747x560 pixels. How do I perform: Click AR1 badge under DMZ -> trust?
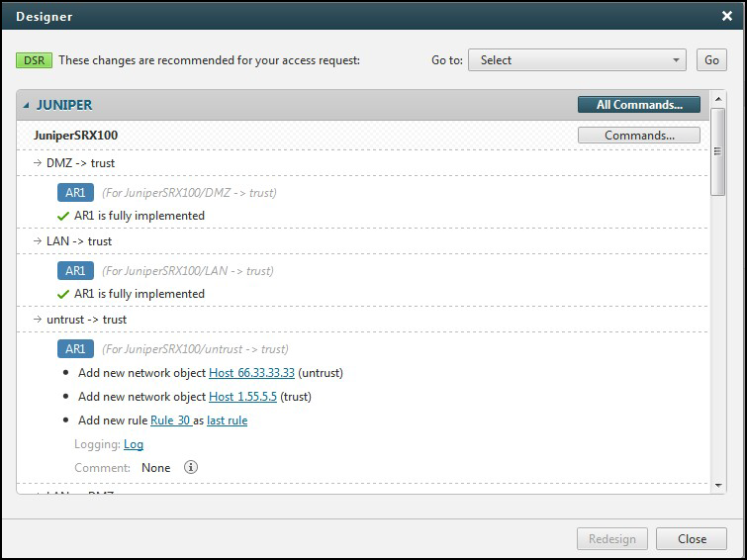75,192
